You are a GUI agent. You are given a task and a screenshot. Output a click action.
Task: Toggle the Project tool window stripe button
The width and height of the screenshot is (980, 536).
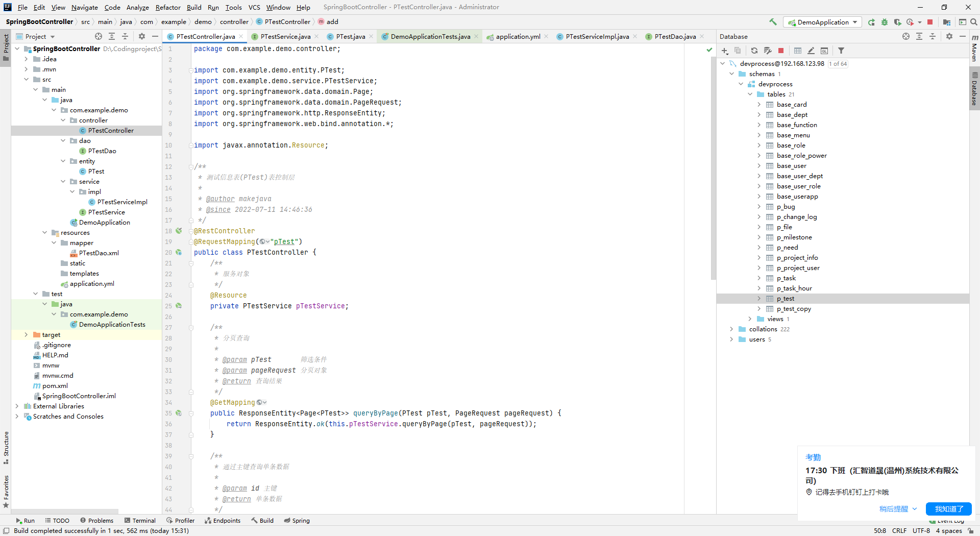pos(6,47)
